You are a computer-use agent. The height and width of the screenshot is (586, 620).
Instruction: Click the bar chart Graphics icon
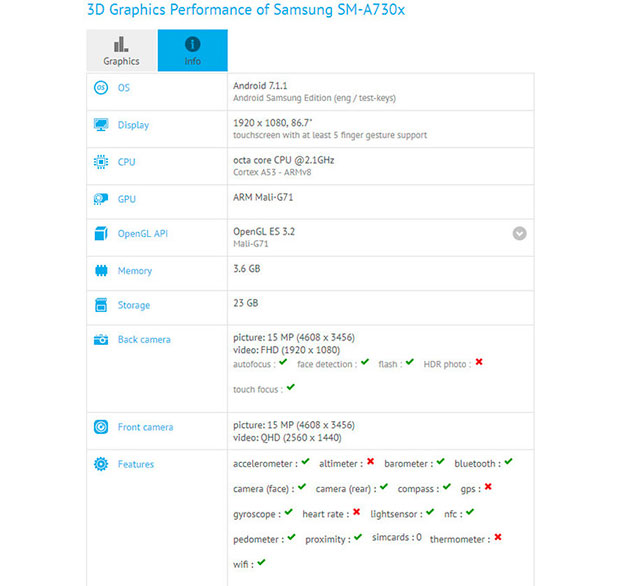pos(121,44)
